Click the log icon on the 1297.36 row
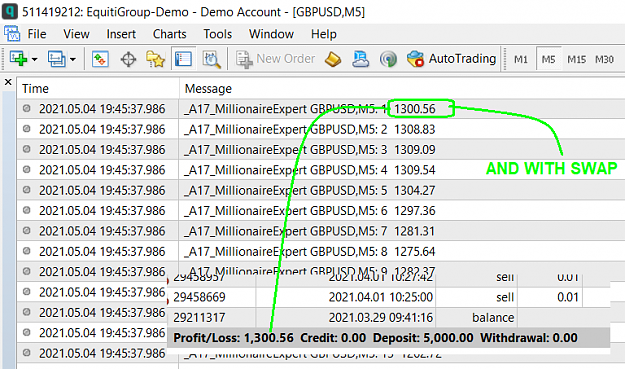This screenshot has width=625, height=369. [27, 210]
